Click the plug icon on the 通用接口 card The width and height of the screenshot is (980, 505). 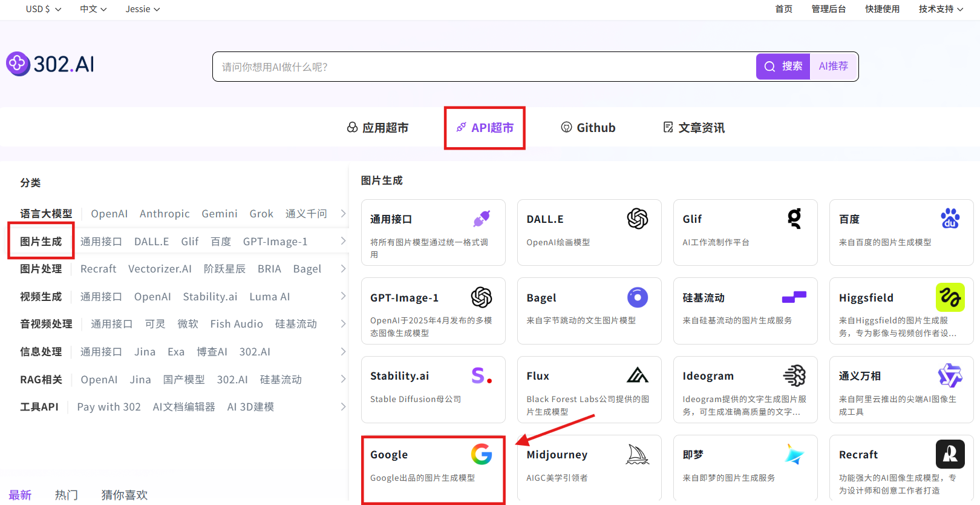click(x=482, y=219)
